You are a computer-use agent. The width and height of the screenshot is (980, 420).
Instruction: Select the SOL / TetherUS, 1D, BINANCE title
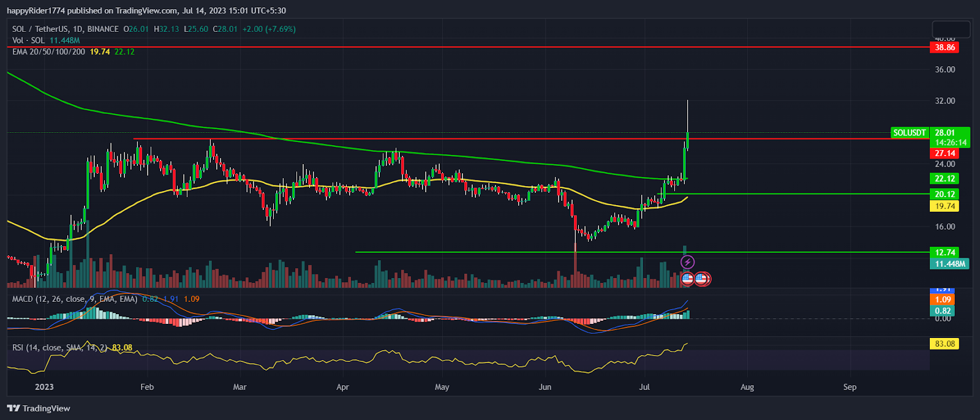(66, 29)
